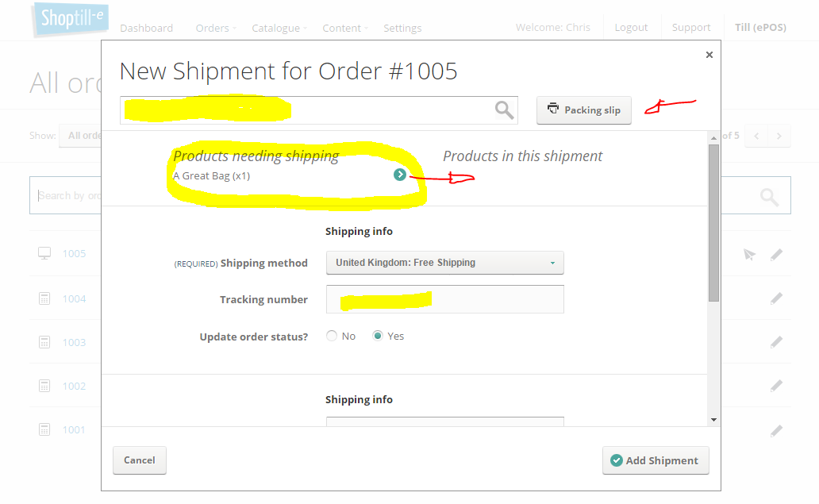The width and height of the screenshot is (819, 504).
Task: Click the Add Shipment button
Action: (656, 460)
